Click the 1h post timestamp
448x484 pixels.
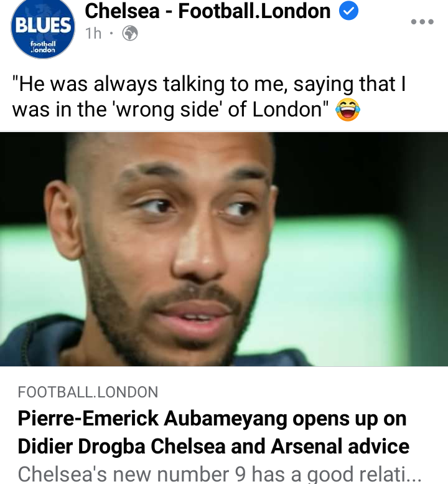[93, 34]
